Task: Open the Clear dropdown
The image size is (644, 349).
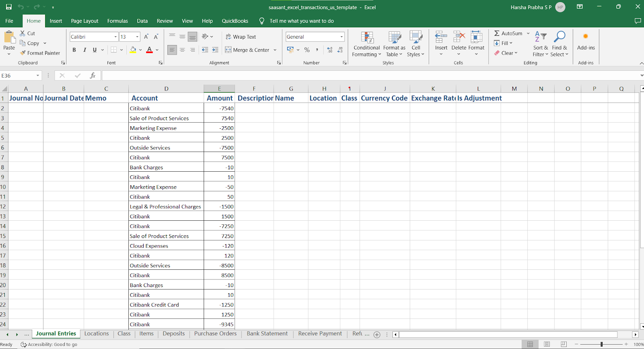Action: 506,53
